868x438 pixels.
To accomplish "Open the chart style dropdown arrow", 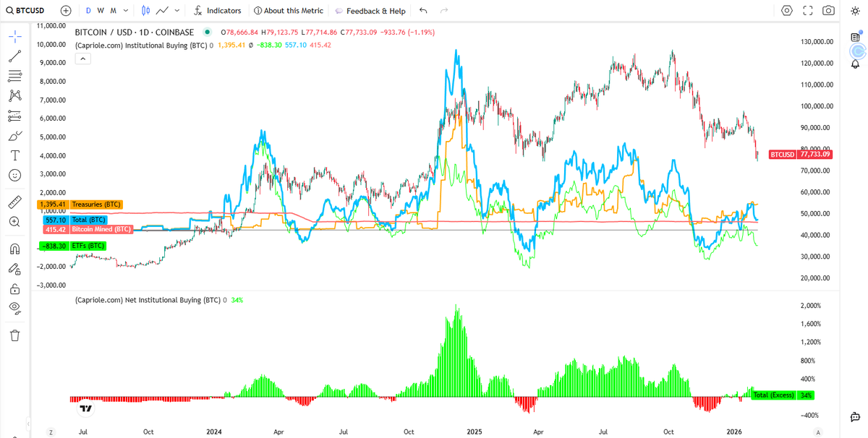I will click(176, 11).
